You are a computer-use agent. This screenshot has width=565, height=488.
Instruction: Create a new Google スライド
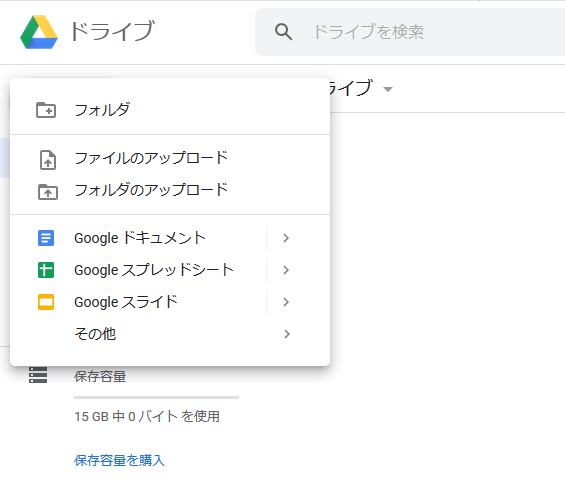(138, 302)
